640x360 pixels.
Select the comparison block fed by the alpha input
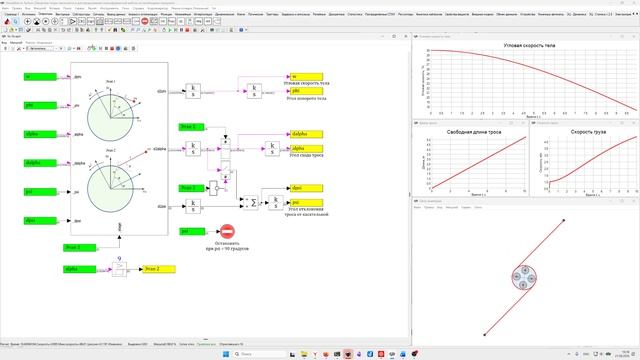[x=119, y=270]
